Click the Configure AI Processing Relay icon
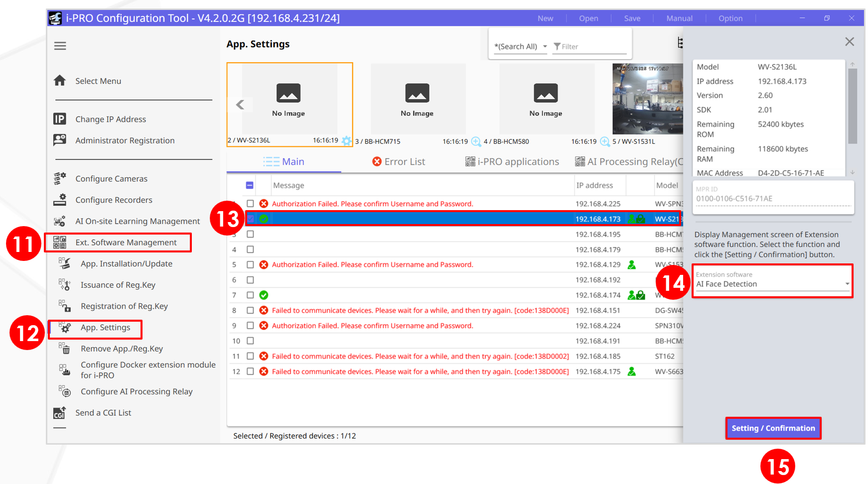Screen dimensions: 868x484 (65, 391)
